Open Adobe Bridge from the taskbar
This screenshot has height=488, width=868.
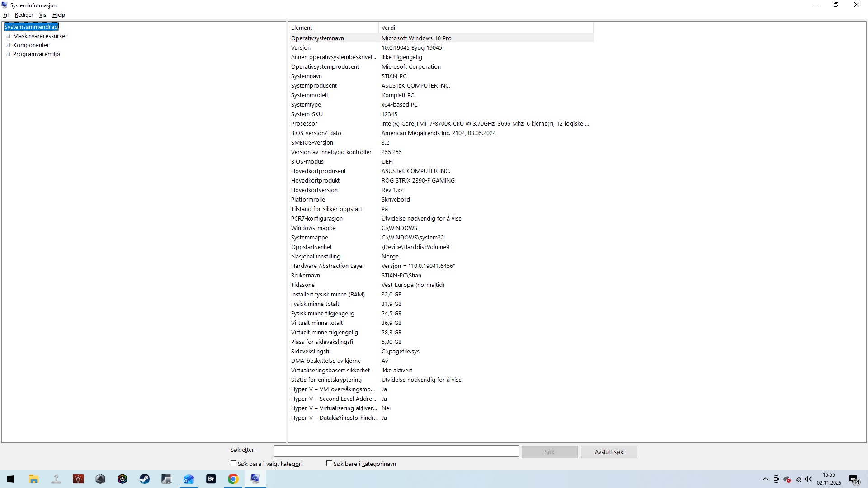[211, 479]
